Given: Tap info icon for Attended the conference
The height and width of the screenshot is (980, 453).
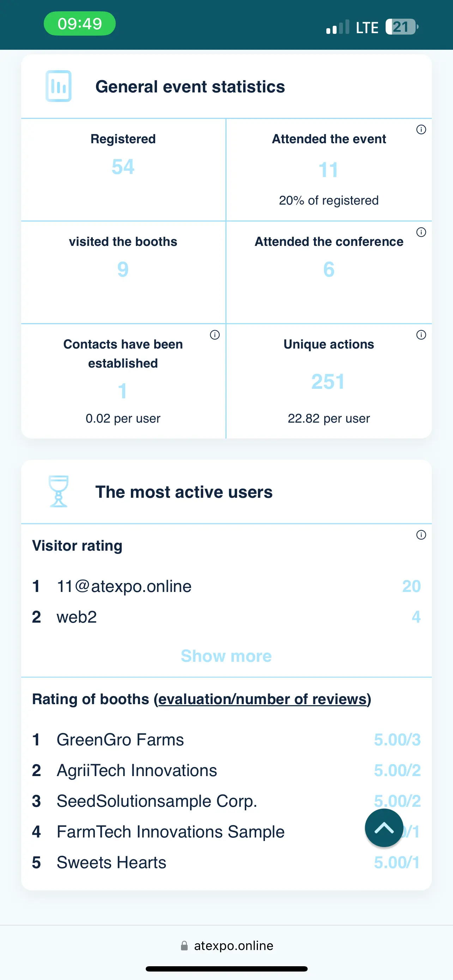Looking at the screenshot, I should click(x=421, y=232).
